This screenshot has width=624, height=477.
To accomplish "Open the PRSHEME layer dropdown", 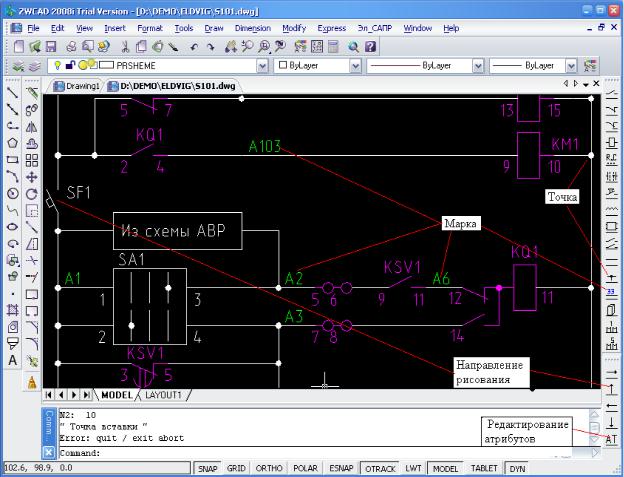I will pyautogui.click(x=262, y=65).
